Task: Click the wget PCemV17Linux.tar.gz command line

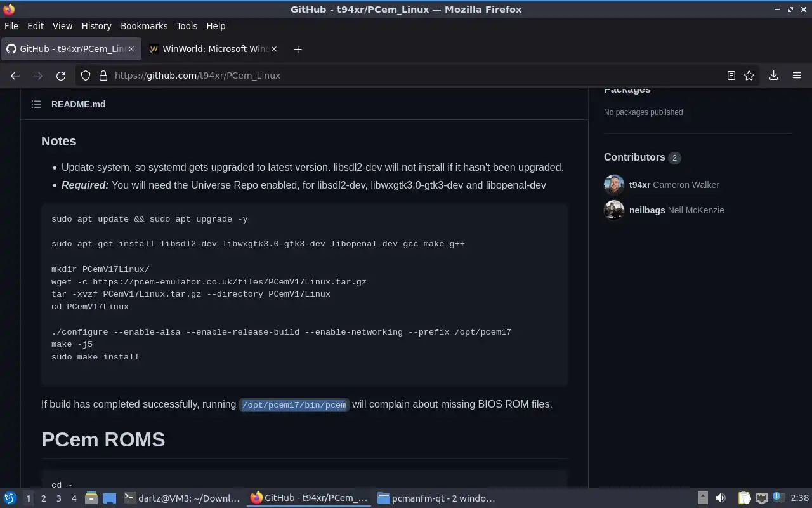Action: tap(209, 282)
